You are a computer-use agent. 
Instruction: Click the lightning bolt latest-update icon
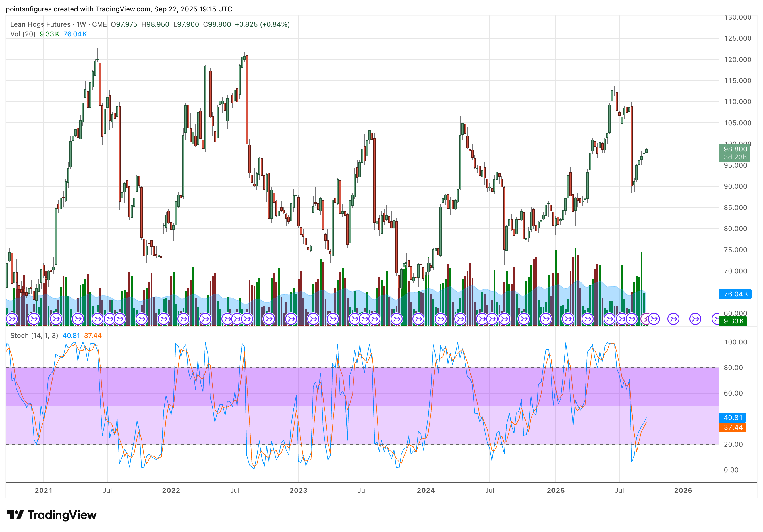[646, 319]
